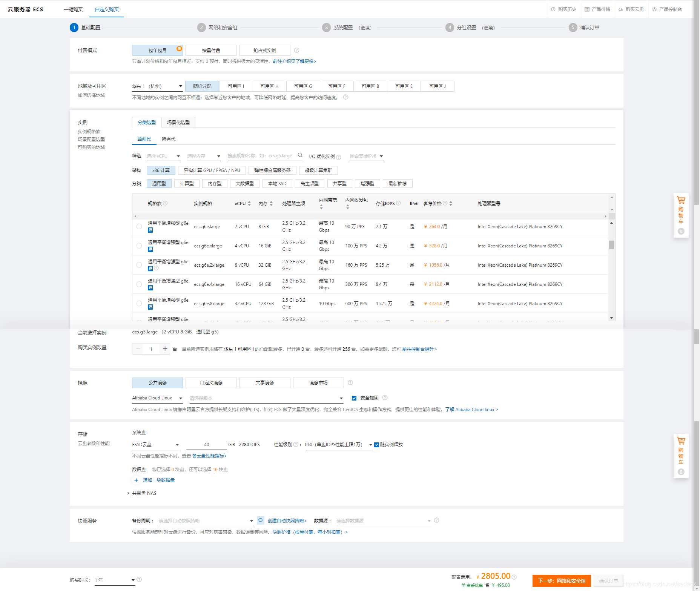Sort the table by memory
700x591 pixels.
tap(271, 204)
